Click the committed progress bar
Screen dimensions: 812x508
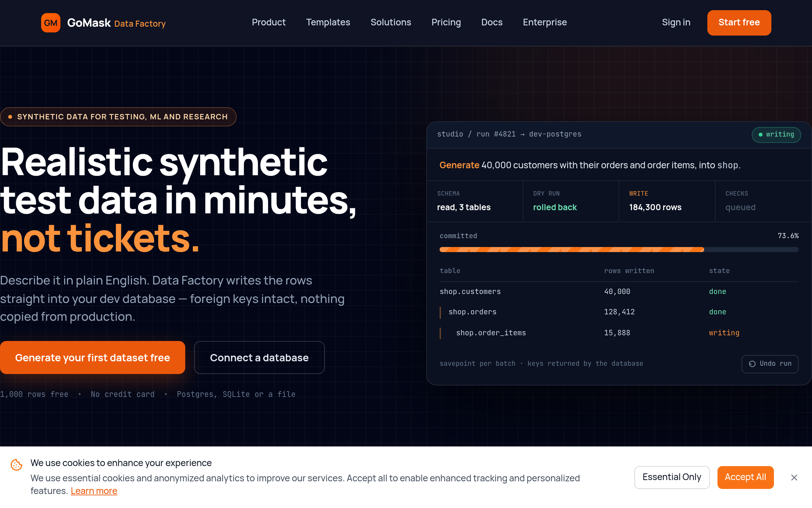619,250
